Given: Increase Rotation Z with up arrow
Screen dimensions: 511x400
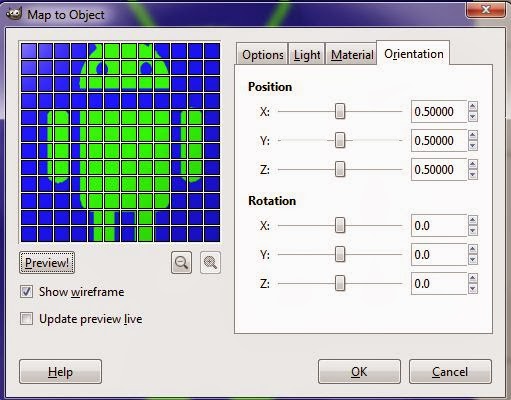Looking at the screenshot, I should coord(473,279).
